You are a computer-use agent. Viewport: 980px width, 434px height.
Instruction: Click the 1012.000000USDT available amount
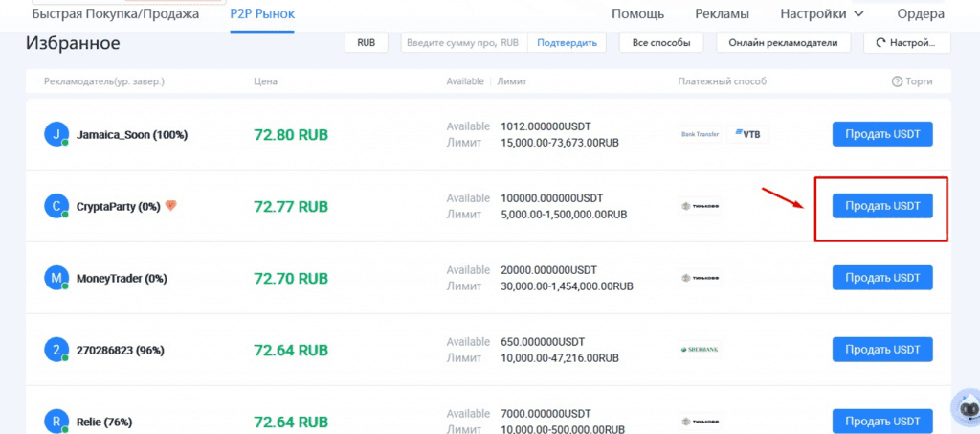[546, 126]
